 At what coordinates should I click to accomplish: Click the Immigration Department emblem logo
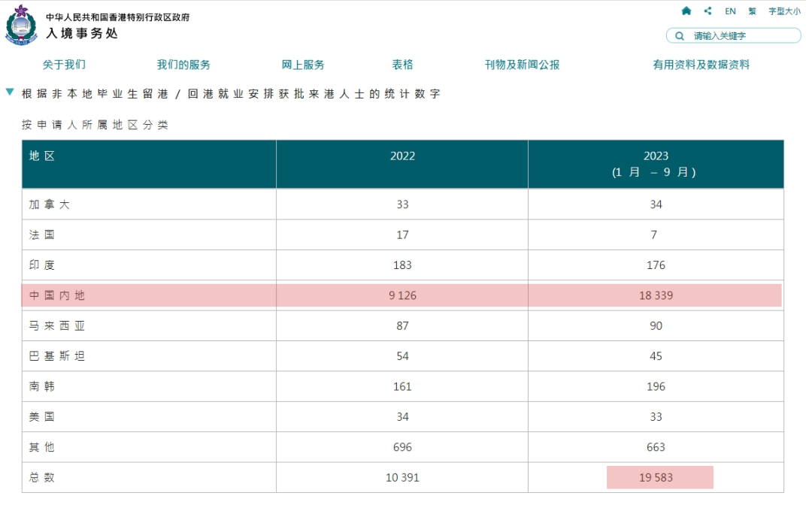(21, 26)
